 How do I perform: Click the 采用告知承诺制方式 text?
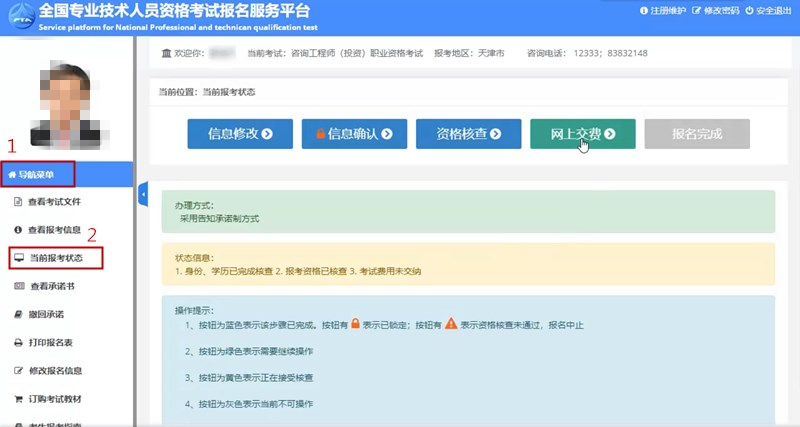(x=219, y=219)
